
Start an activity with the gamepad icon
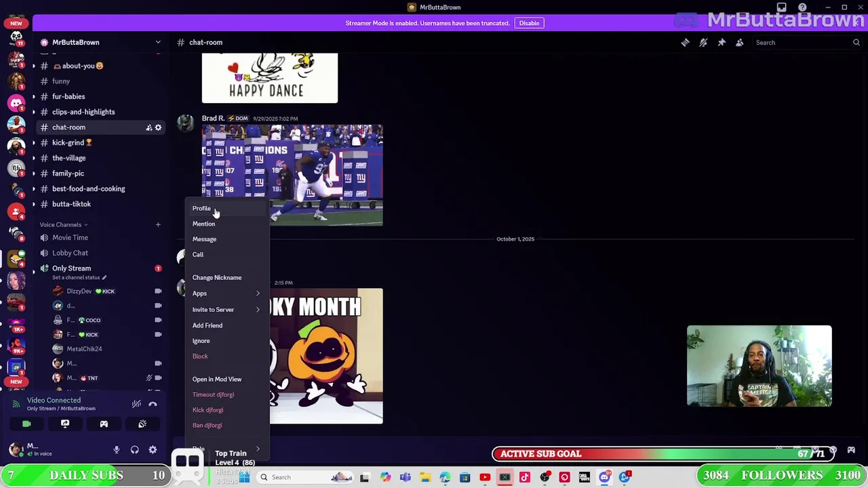[x=104, y=424]
